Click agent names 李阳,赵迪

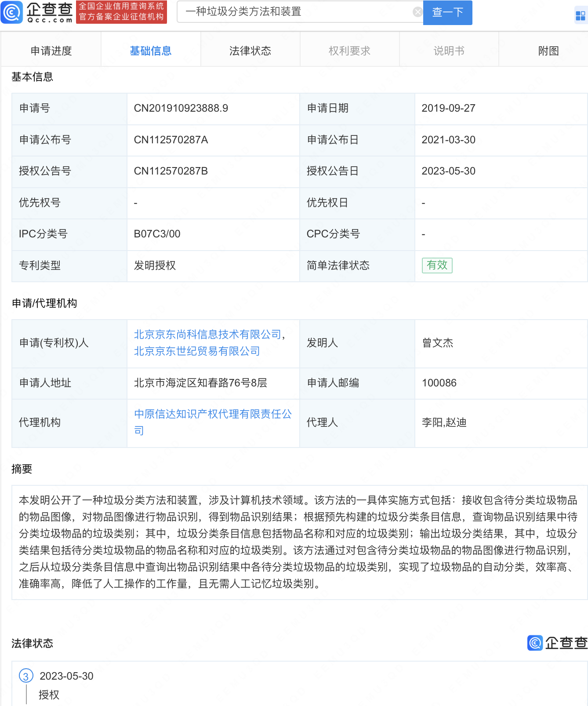444,422
